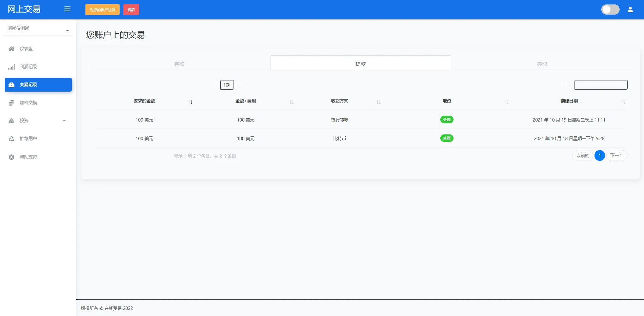This screenshot has width=644, height=316.
Task: Click the bar chart icon for 利润记录
Action: click(x=12, y=67)
